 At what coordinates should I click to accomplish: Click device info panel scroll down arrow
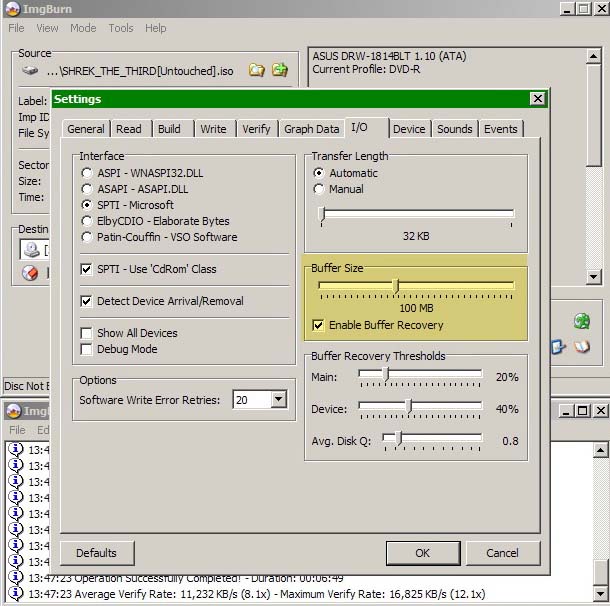tap(594, 277)
